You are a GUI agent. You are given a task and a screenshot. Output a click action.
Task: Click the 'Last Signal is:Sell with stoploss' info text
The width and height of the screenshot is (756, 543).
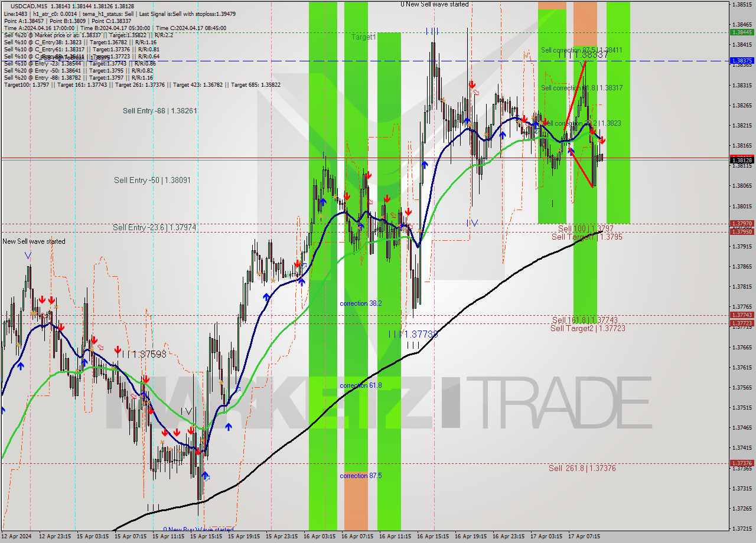pyautogui.click(x=188, y=13)
